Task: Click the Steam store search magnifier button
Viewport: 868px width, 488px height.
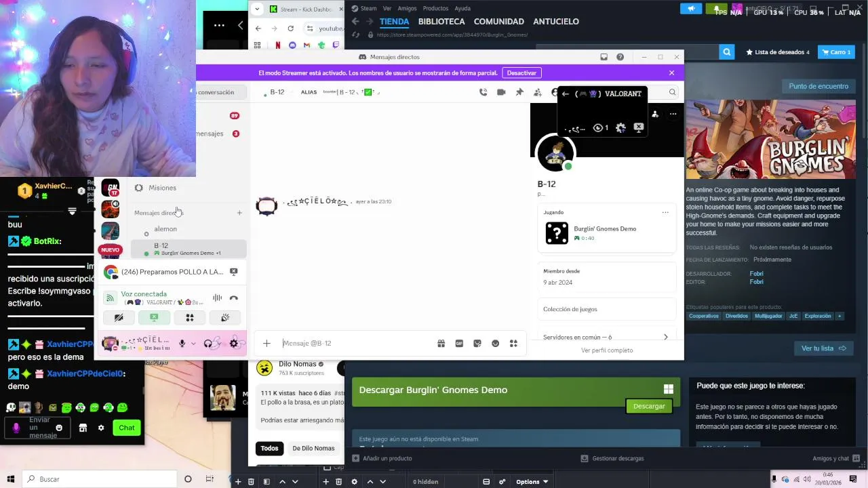Action: [726, 52]
